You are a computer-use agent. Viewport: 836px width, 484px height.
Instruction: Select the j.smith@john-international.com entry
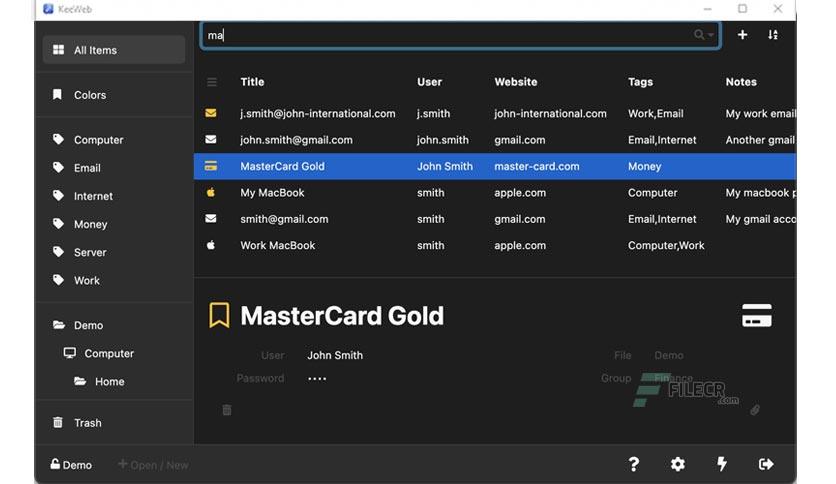click(495, 114)
